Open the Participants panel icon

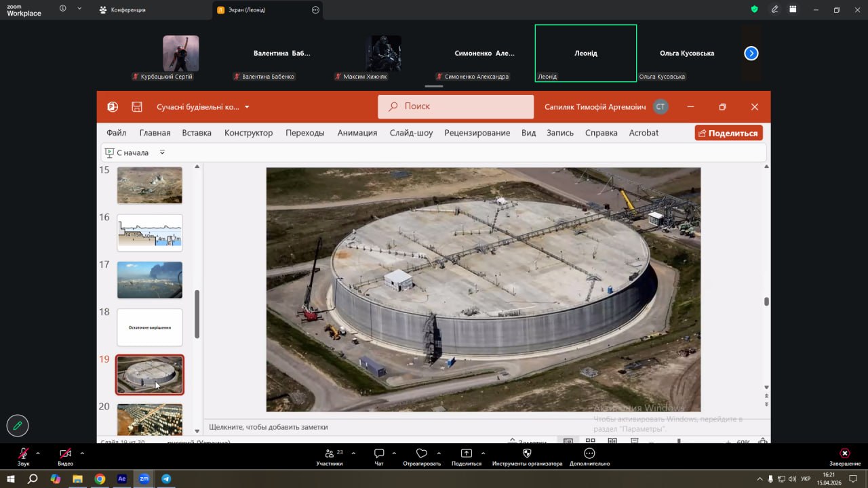[x=330, y=453]
